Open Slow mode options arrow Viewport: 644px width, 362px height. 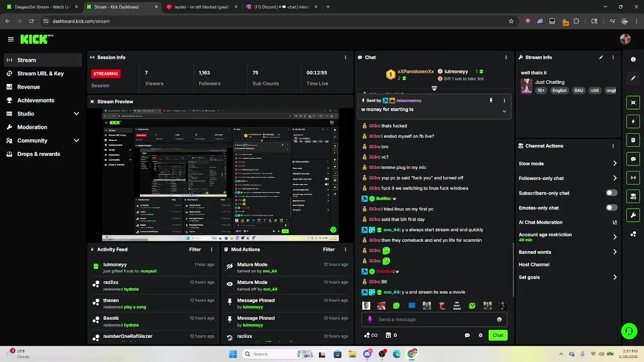tap(614, 163)
